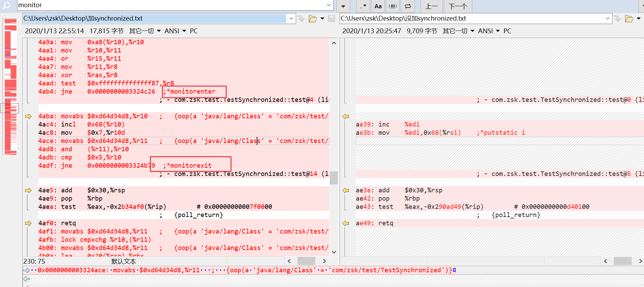
Task: Click copy-right arrow at line 4af0
Action: [x=28, y=223]
